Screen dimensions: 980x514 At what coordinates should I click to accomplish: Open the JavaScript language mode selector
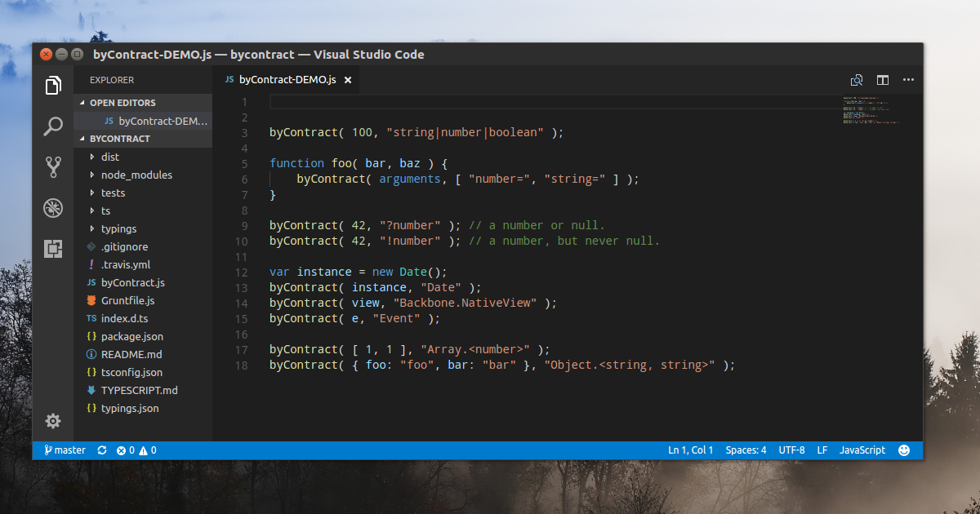862,450
